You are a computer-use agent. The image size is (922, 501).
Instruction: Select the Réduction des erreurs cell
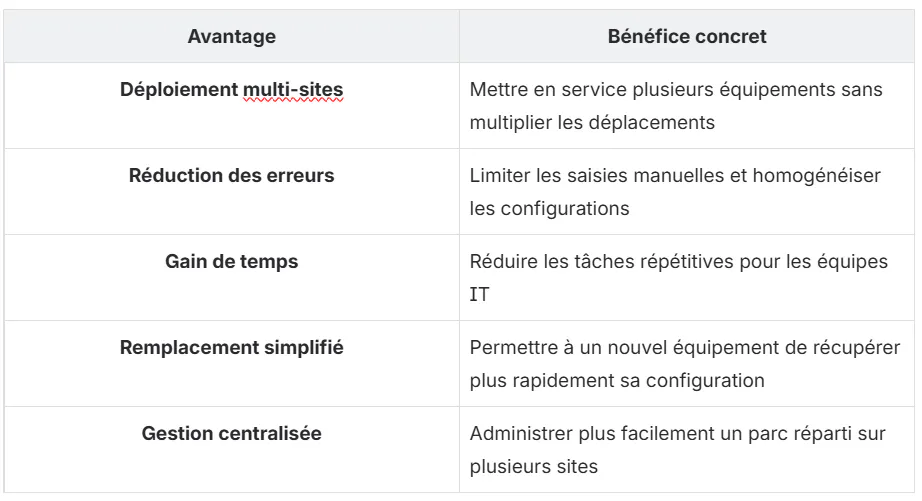coord(231,192)
